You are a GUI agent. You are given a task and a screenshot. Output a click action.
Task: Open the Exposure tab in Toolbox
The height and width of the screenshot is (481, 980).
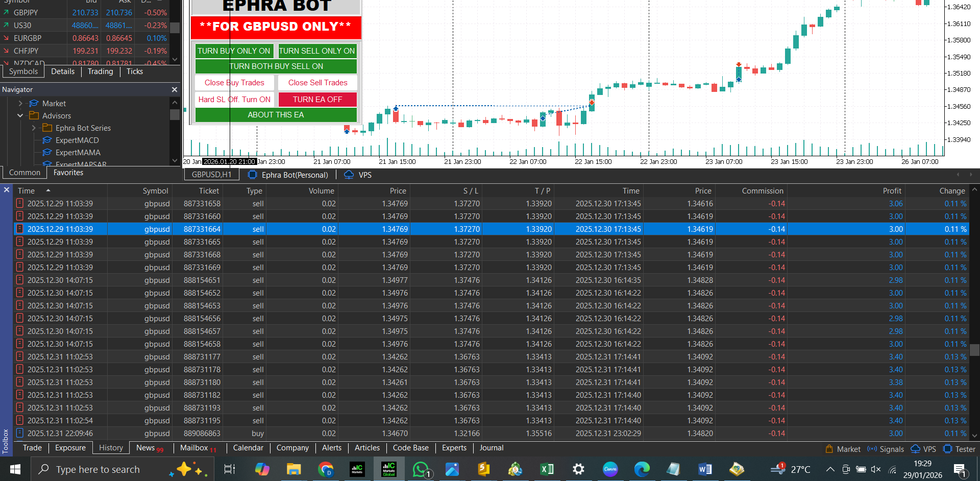pos(70,448)
